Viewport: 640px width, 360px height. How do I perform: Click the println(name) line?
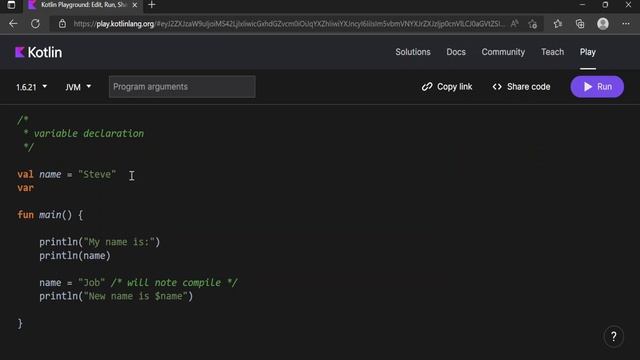pos(75,256)
